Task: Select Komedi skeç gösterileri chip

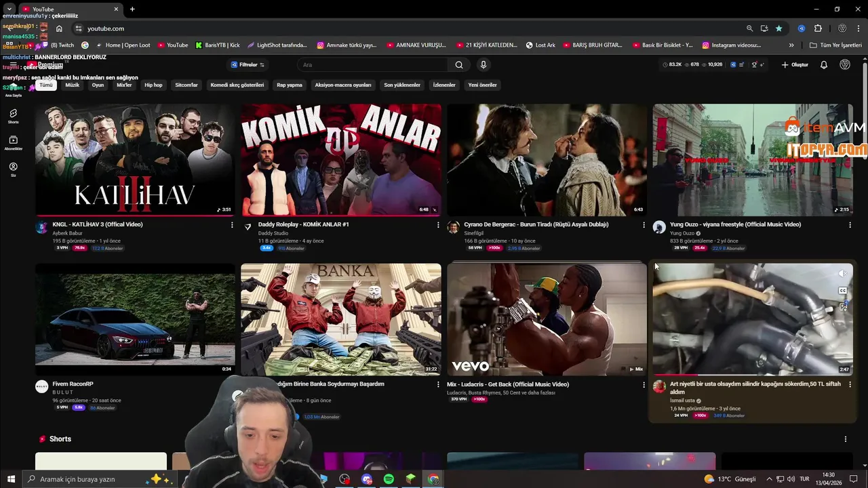Action: coord(237,85)
